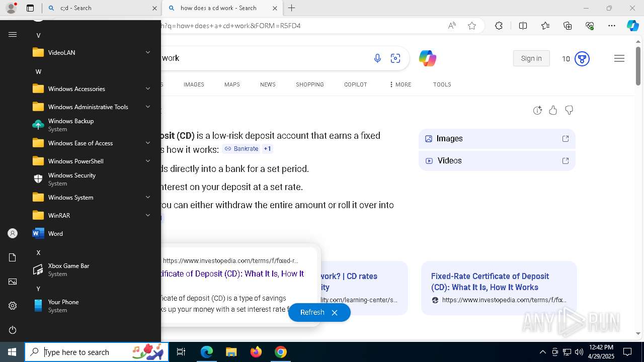The width and height of the screenshot is (644, 362).
Task: Open Pictures from Start sidebar
Action: (13, 282)
